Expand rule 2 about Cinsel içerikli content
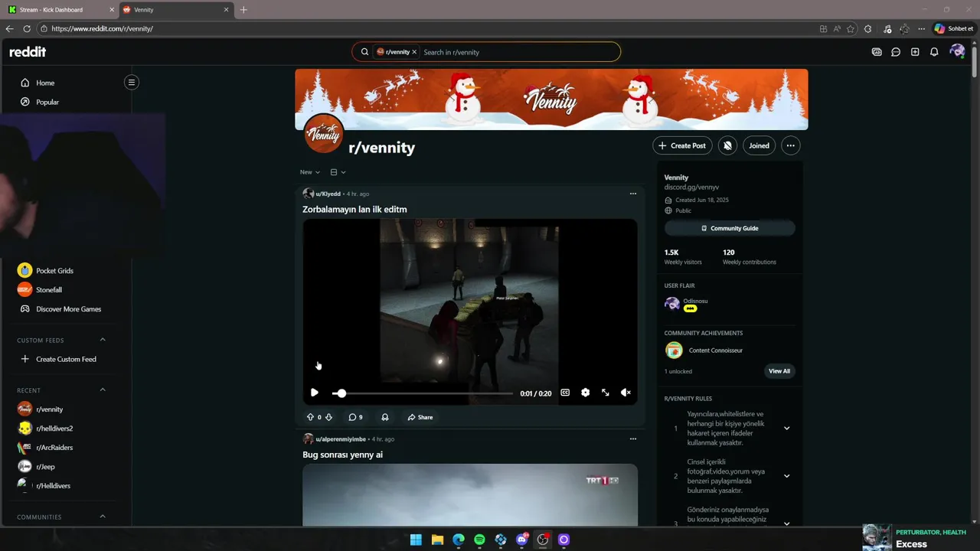 pos(786,476)
